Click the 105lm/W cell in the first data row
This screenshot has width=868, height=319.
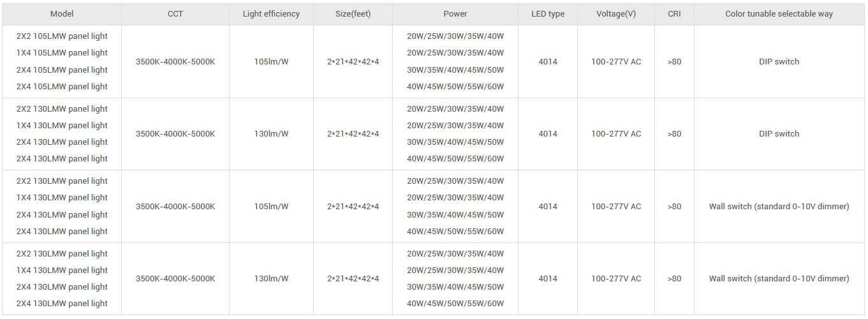[x=271, y=62]
